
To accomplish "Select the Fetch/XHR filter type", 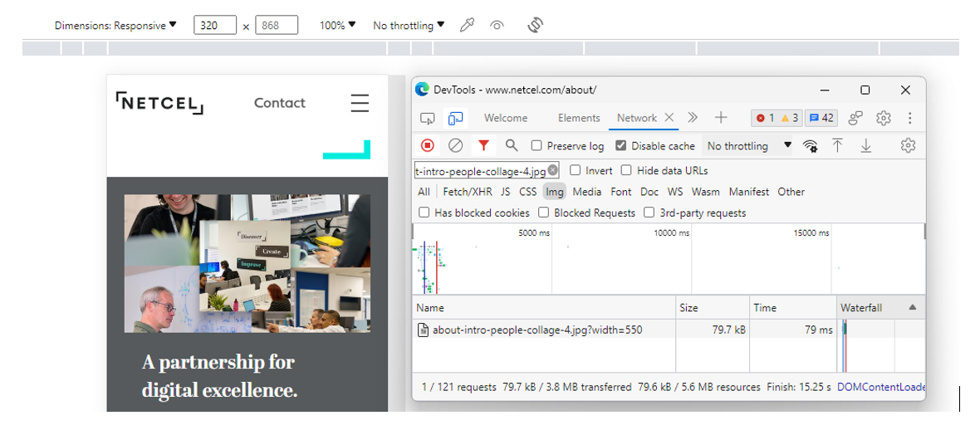I will click(467, 192).
